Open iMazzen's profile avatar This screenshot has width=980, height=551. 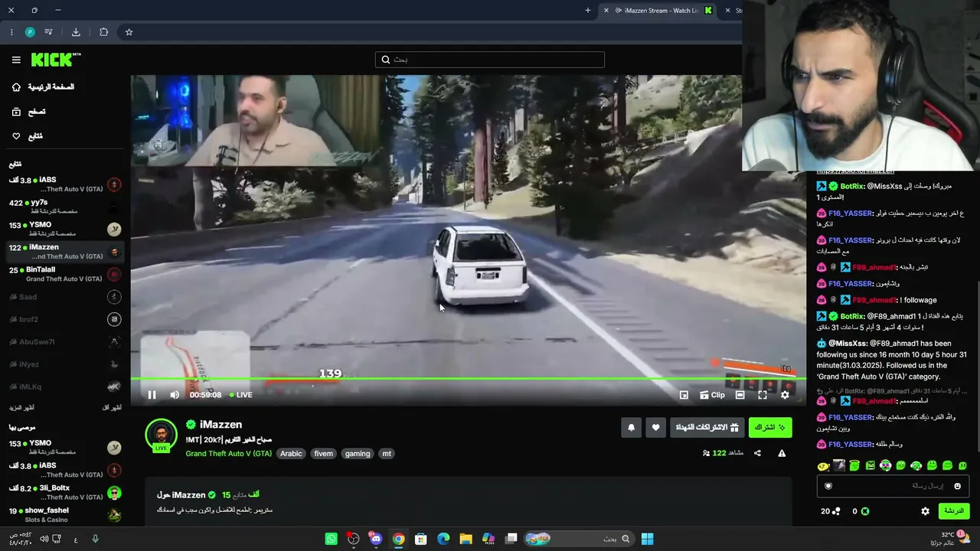click(162, 435)
